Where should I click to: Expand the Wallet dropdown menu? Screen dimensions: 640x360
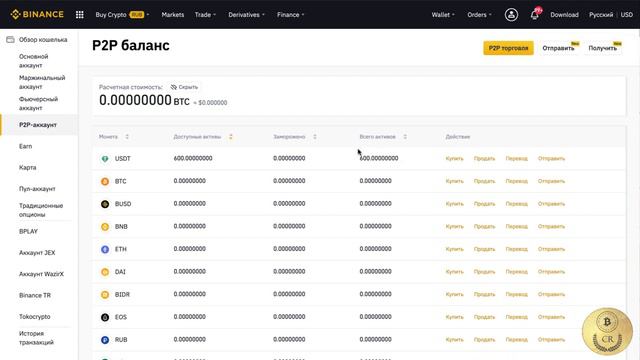pyautogui.click(x=443, y=15)
